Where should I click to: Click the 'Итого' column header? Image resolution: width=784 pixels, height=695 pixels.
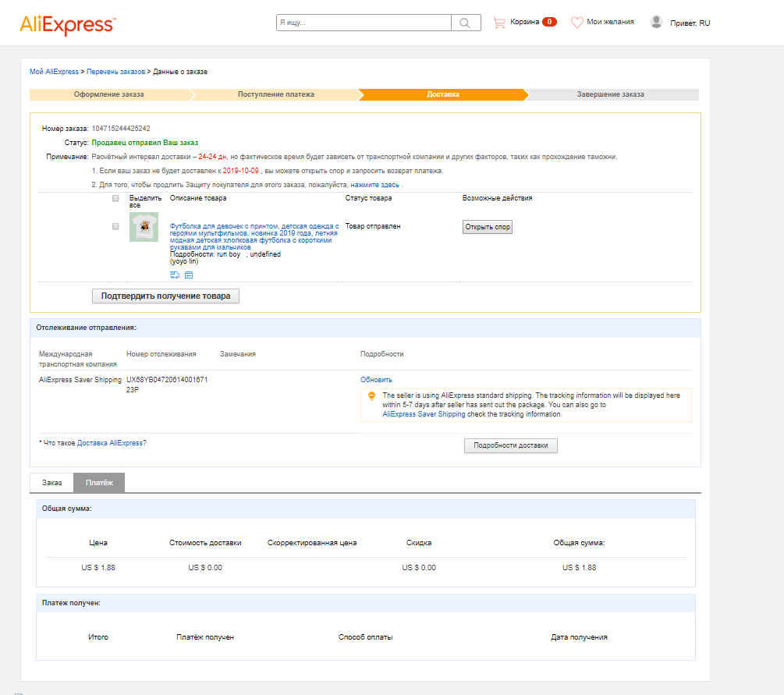click(98, 637)
